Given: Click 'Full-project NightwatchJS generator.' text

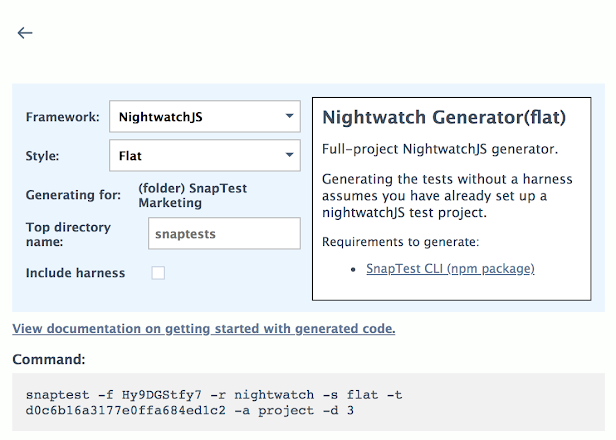Looking at the screenshot, I should click(440, 149).
